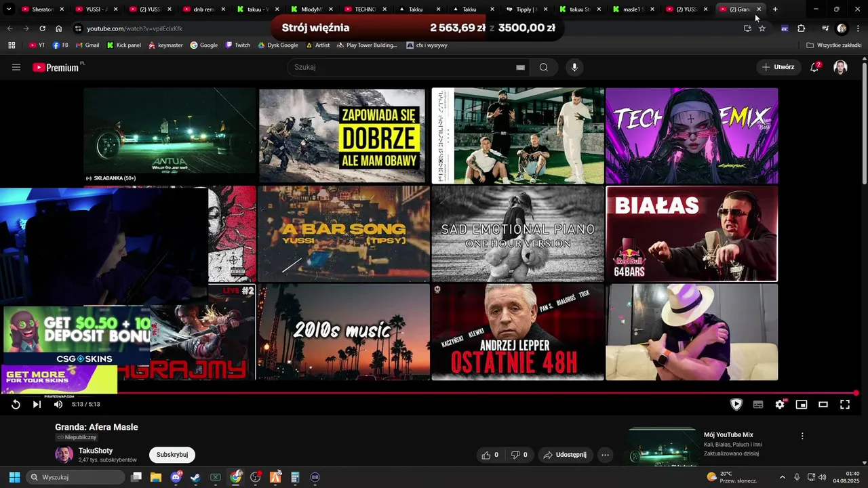Click the address bar URL
Viewport: 868px width, 488px height.
click(x=135, y=28)
